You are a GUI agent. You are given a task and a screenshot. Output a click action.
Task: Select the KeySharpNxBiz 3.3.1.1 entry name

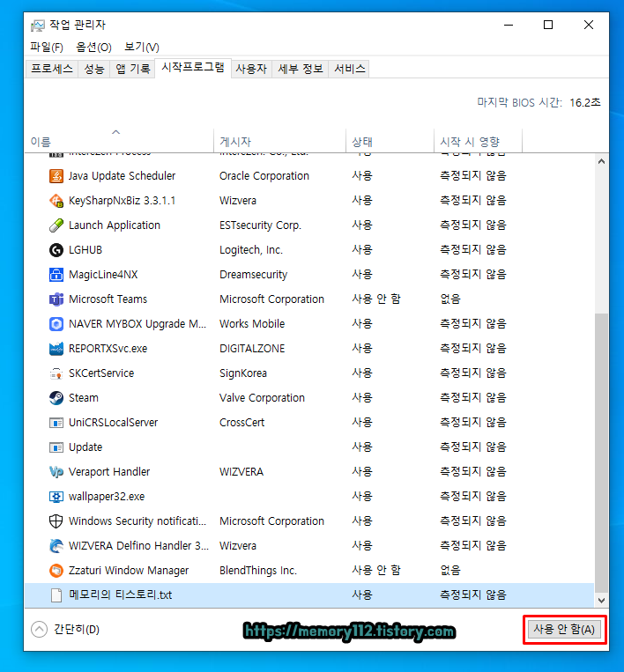coord(122,201)
